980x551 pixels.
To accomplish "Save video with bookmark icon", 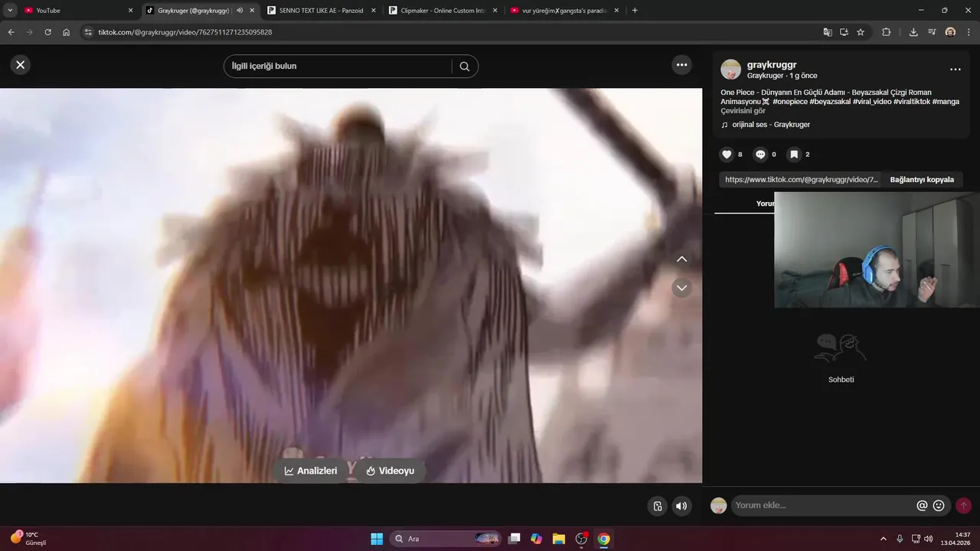I will 794,155.
